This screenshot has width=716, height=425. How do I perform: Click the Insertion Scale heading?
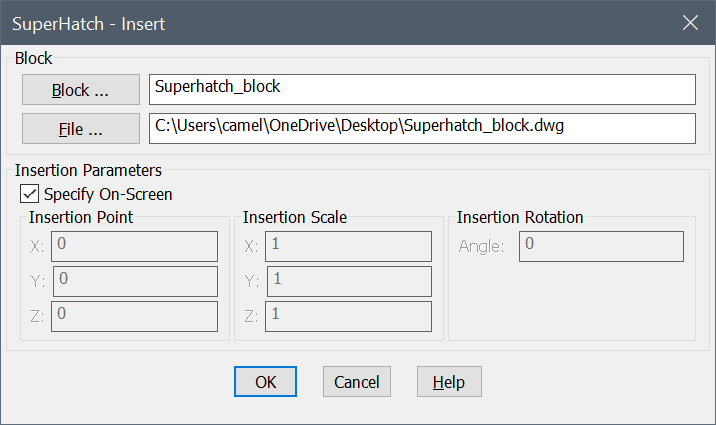point(294,217)
